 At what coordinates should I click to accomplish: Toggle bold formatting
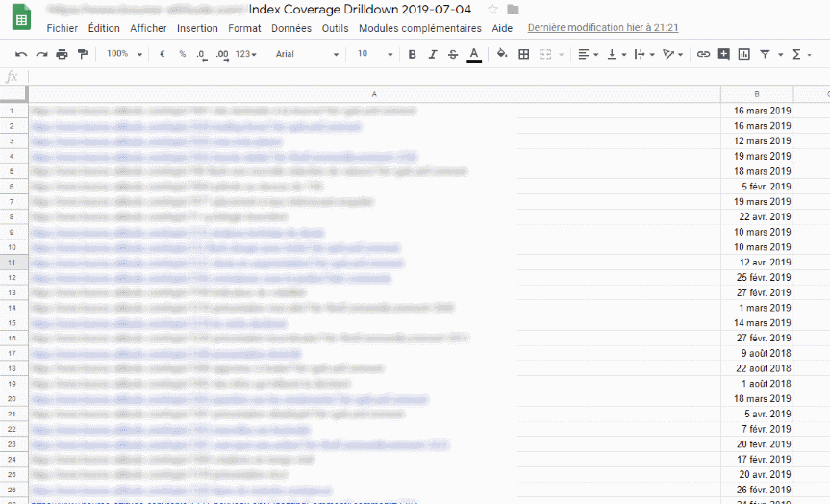tap(413, 55)
